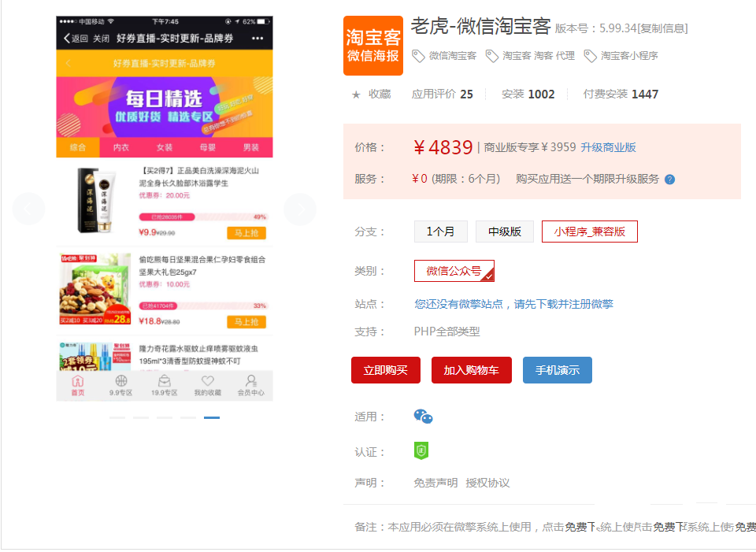756x552 pixels.
Task: Click 马上抢 button for 坚果 product
Action: click(246, 322)
